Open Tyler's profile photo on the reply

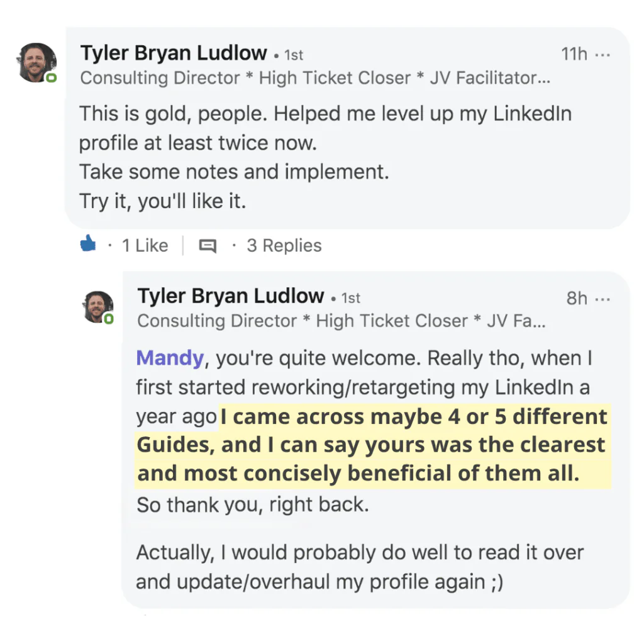[97, 307]
